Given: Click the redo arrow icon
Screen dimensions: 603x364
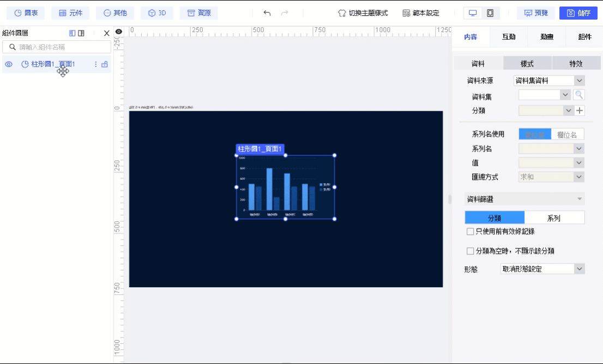Looking at the screenshot, I should point(285,13).
